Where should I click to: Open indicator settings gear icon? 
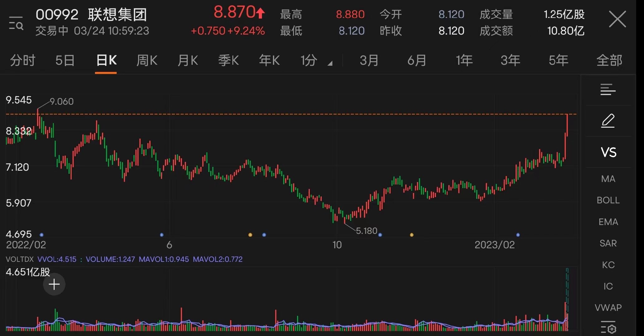tap(608, 327)
